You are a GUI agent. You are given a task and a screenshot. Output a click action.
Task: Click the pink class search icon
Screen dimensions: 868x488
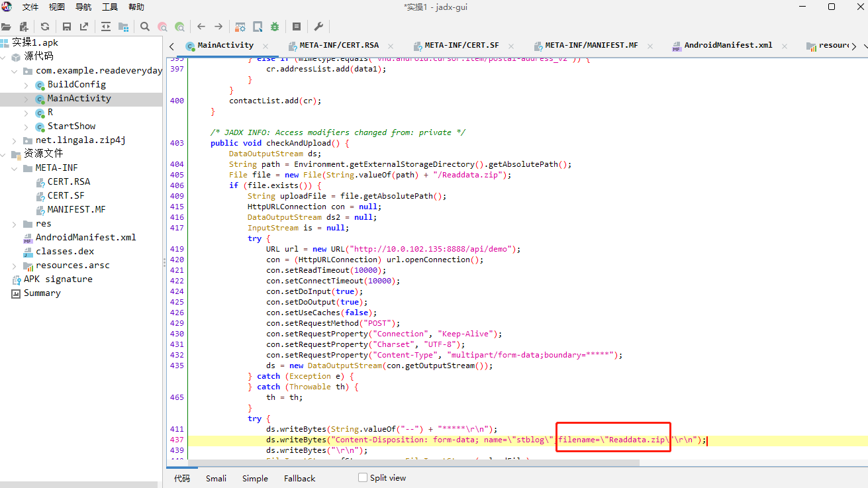[162, 27]
